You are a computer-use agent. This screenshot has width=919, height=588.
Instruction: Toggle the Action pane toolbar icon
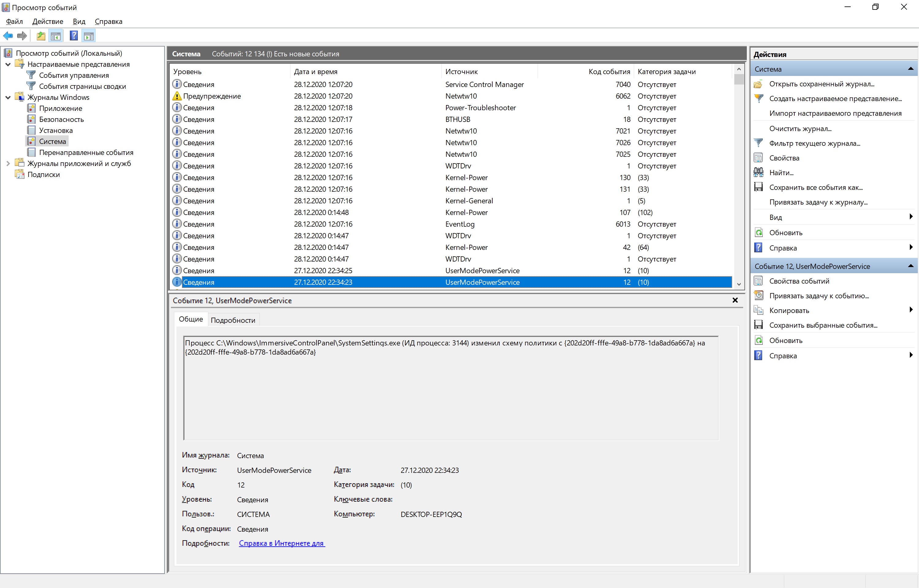pyautogui.click(x=89, y=36)
